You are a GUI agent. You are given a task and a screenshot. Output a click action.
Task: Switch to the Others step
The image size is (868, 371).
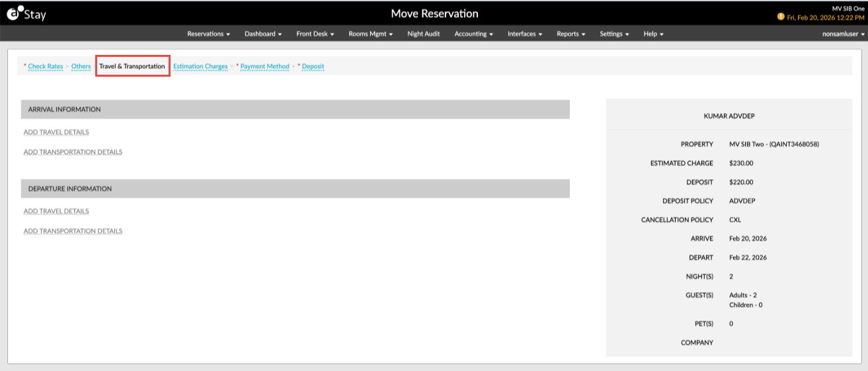point(81,66)
